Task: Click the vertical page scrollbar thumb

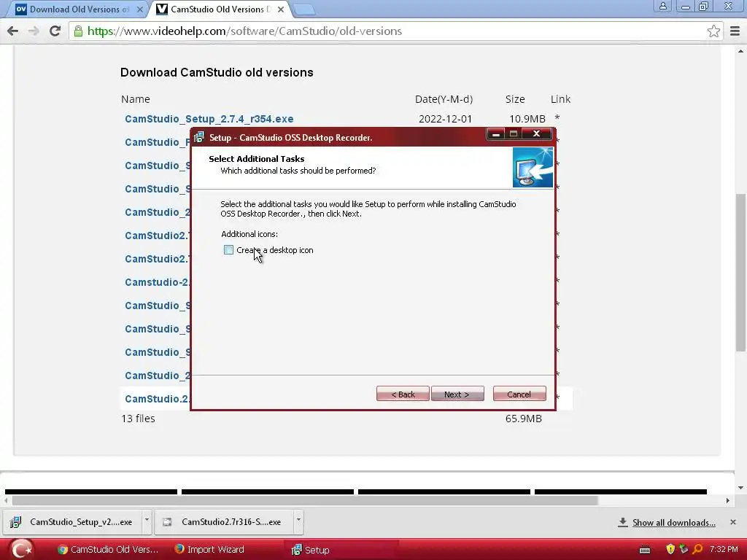Action: [x=740, y=273]
